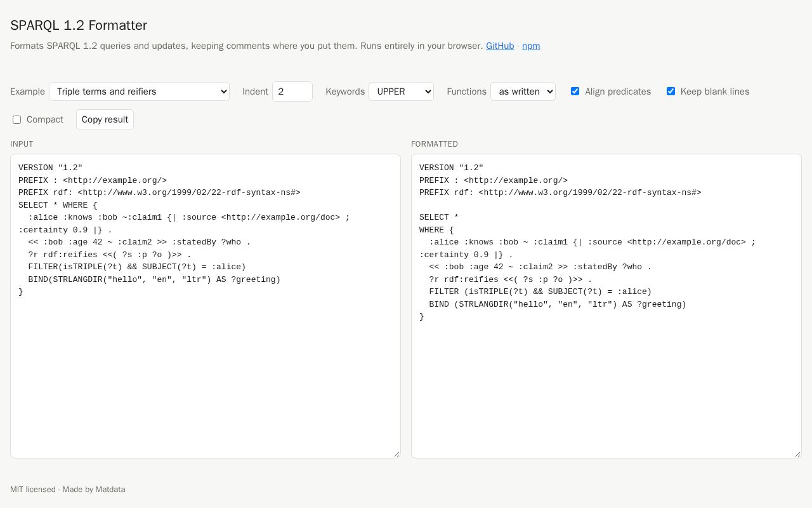Click the 'Functions' field label
812x508 pixels.
(x=466, y=91)
